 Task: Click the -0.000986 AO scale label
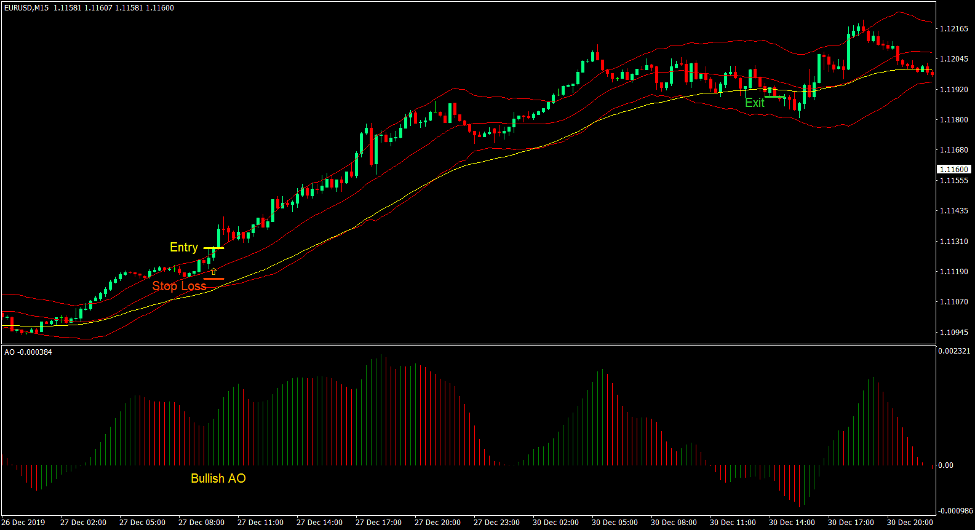pos(955,510)
